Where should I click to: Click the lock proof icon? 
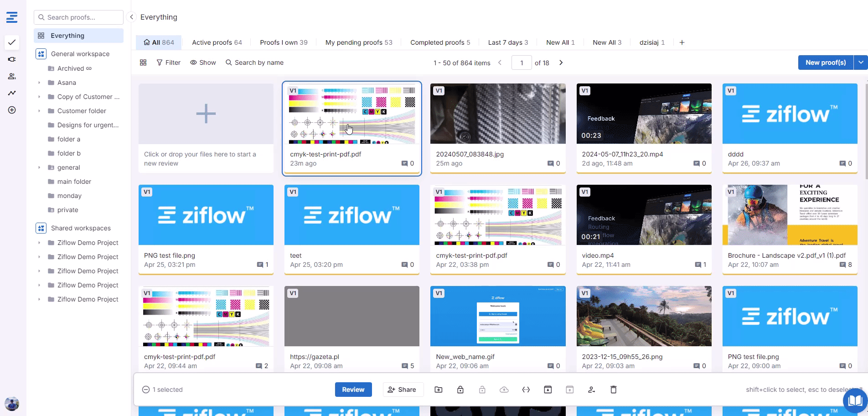[460, 390]
